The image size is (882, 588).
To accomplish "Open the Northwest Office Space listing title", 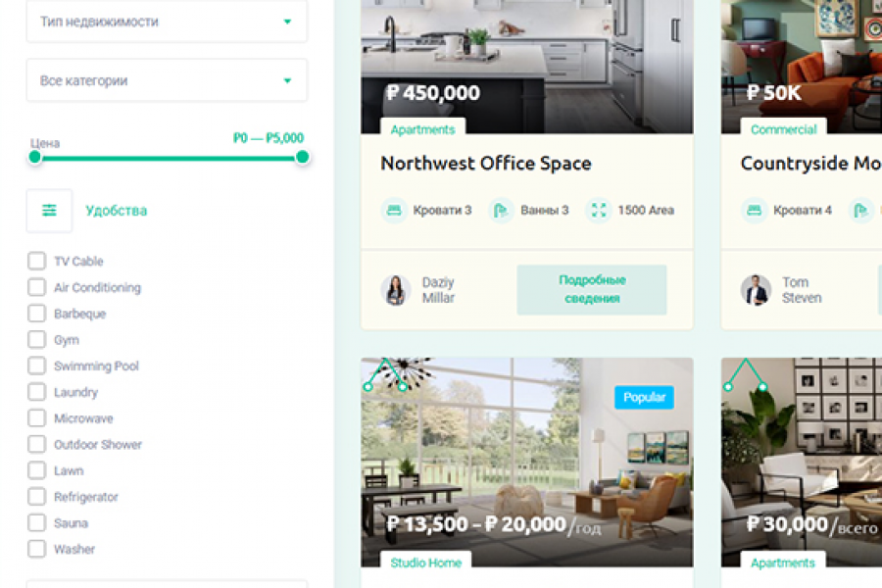I will pos(486,164).
